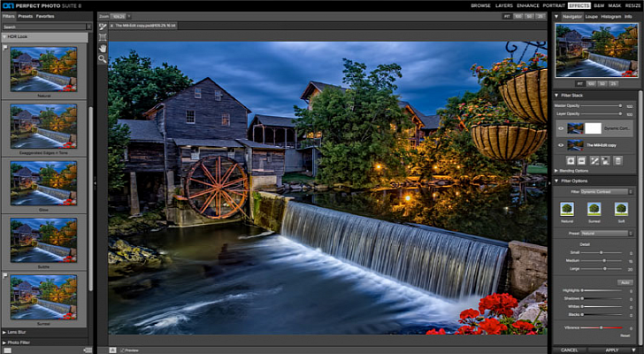This screenshot has width=644, height=354.
Task: Click the mask brush icon in Filter Stack
Action: click(594, 160)
